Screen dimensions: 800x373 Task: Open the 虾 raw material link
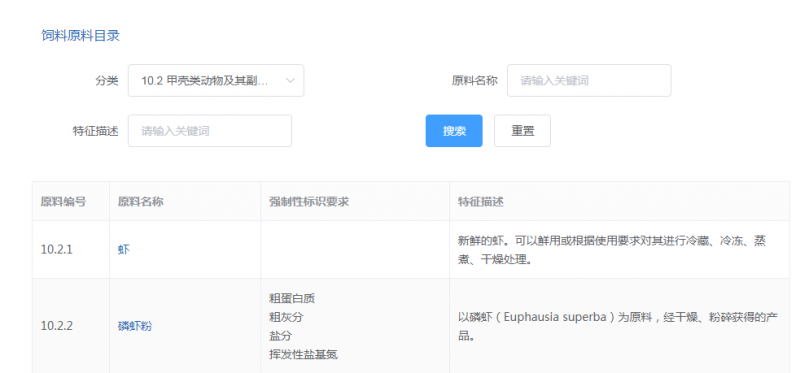123,250
